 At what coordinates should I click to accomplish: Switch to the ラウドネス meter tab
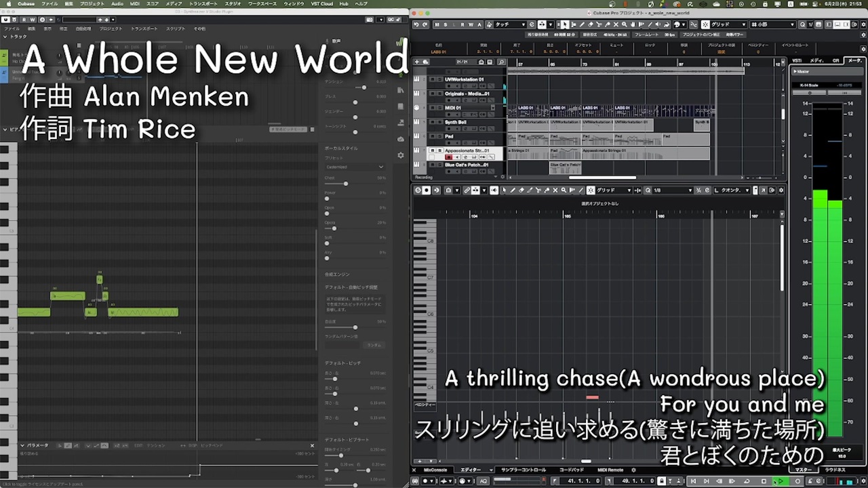tap(835, 470)
